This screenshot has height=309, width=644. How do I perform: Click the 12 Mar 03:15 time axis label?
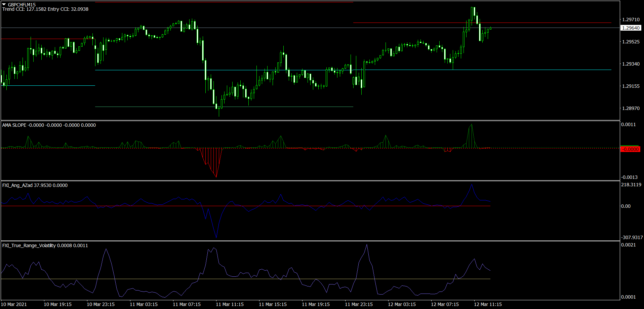coord(402,304)
